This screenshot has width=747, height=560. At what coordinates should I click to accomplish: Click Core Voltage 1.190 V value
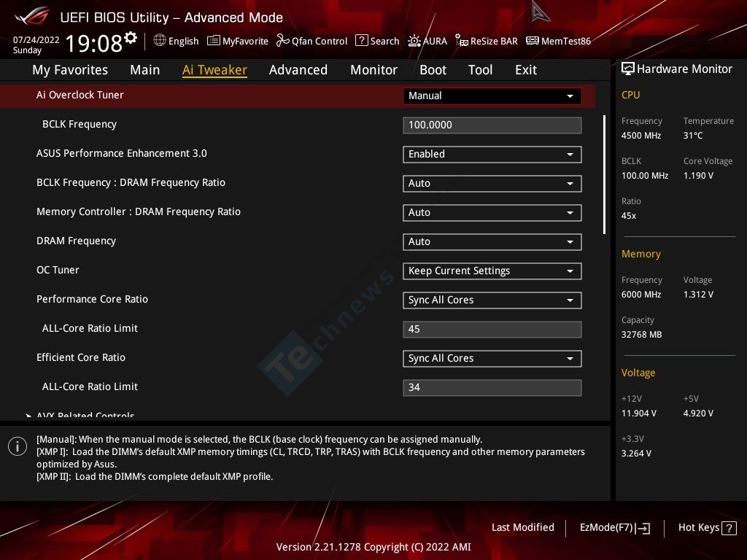click(698, 176)
